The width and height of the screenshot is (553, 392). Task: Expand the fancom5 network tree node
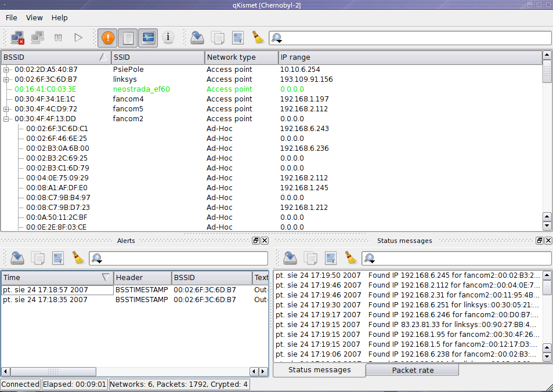coord(6,109)
